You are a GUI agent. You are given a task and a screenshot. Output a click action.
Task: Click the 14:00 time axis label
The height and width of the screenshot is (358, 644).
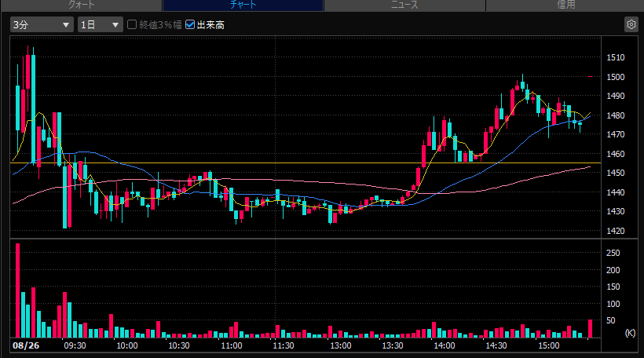(x=445, y=345)
